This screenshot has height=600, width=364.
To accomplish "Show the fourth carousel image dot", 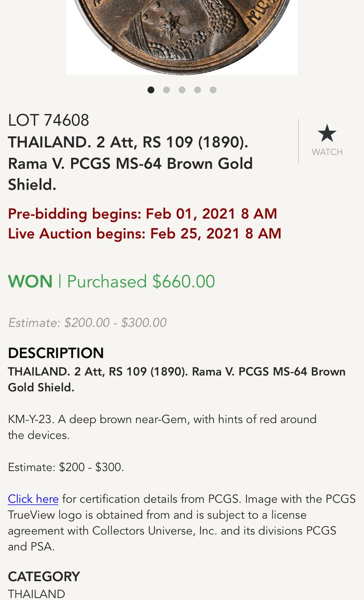I will [197, 90].
